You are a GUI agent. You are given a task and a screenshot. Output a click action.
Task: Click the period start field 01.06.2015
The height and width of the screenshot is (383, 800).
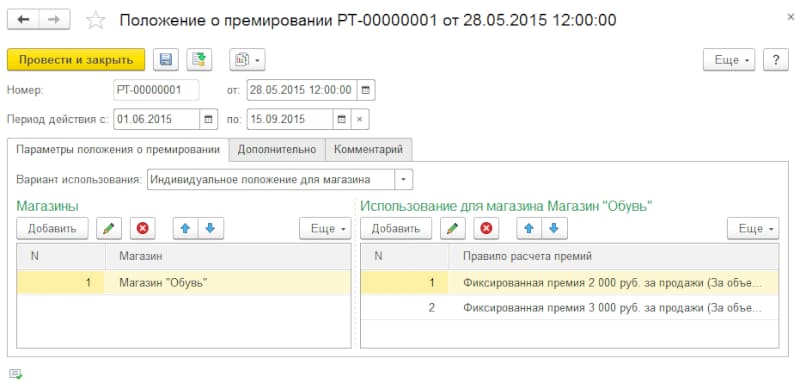coord(156,119)
